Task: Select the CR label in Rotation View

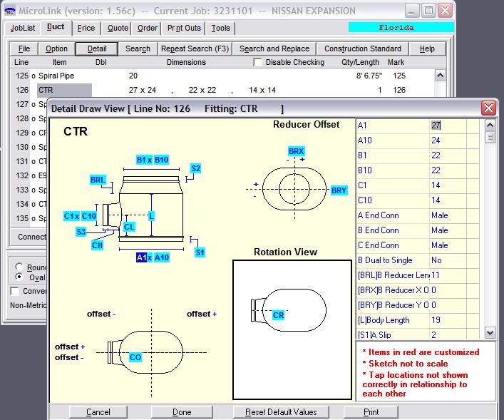Action: [279, 314]
